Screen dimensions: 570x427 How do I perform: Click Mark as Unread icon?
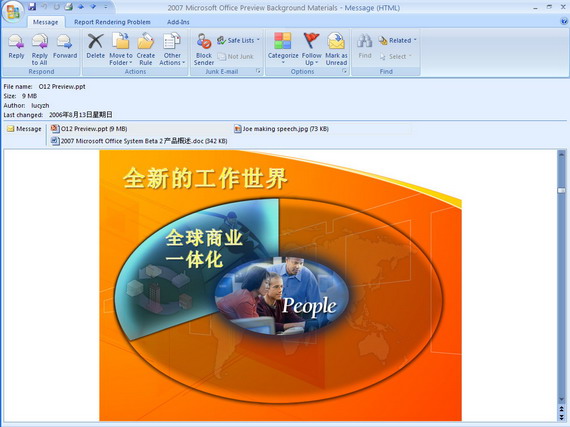[x=336, y=49]
